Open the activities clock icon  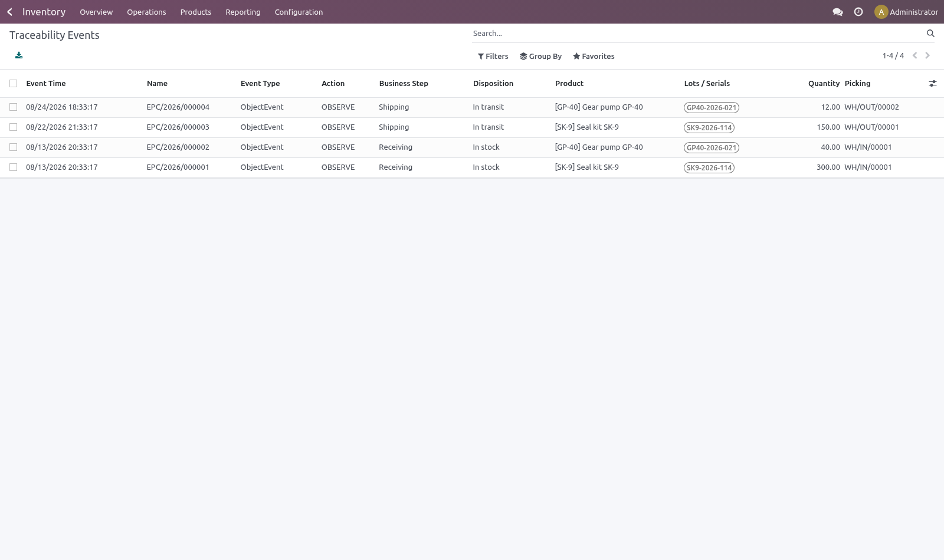[858, 12]
